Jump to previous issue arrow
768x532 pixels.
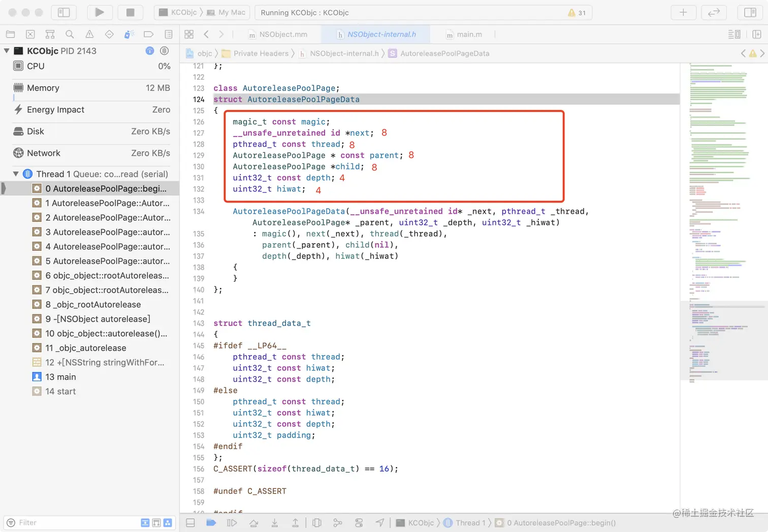click(x=743, y=53)
